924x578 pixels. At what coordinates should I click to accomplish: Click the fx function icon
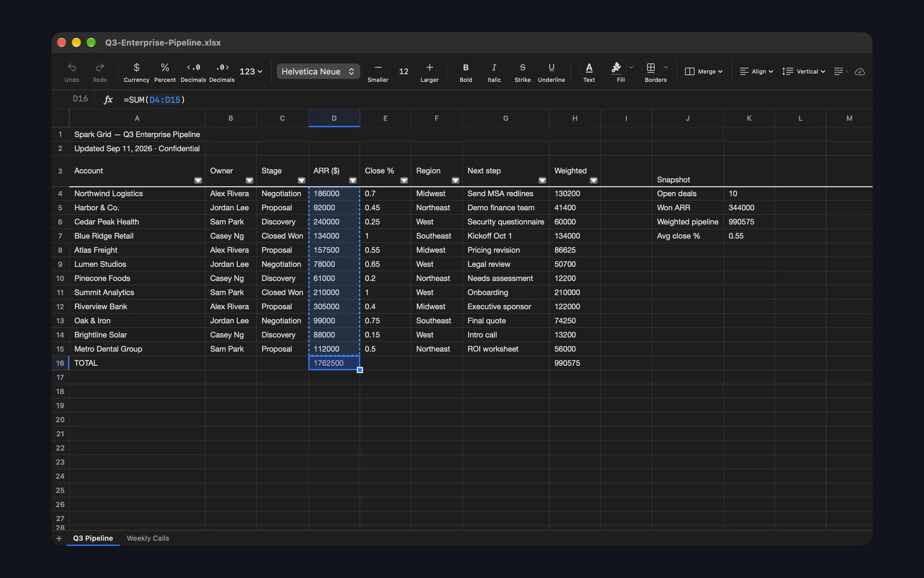[108, 100]
